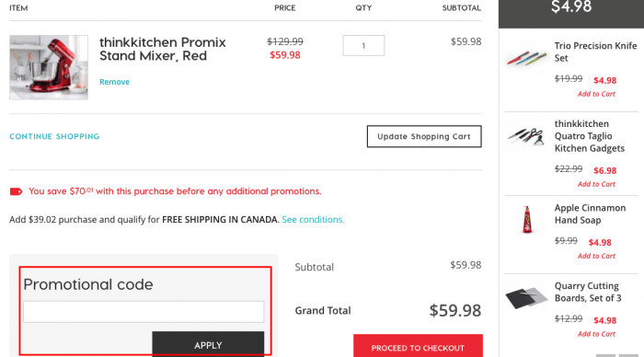Image resolution: width=644 pixels, height=357 pixels.
Task: Add Quarry Cutting Boards to cart
Action: (x=596, y=334)
